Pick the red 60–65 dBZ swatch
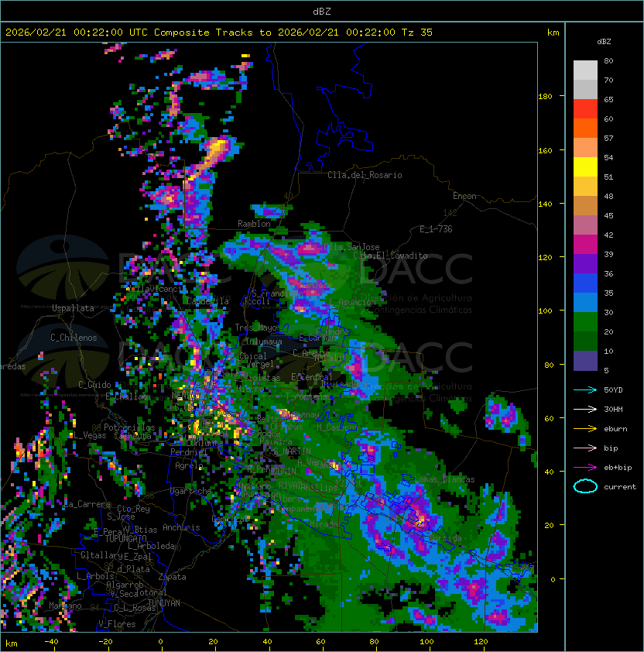The image size is (644, 652). pos(585,109)
